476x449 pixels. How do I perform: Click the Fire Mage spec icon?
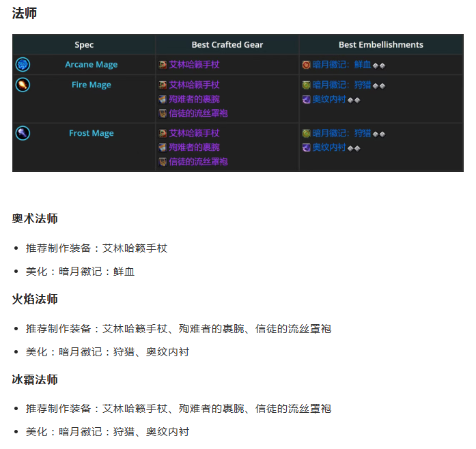pyautogui.click(x=23, y=85)
